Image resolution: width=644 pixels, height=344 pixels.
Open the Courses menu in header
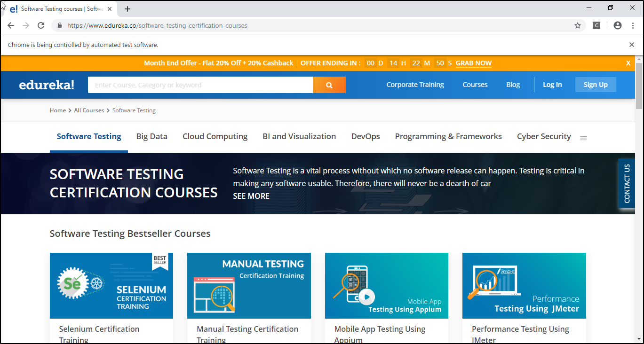[475, 85]
